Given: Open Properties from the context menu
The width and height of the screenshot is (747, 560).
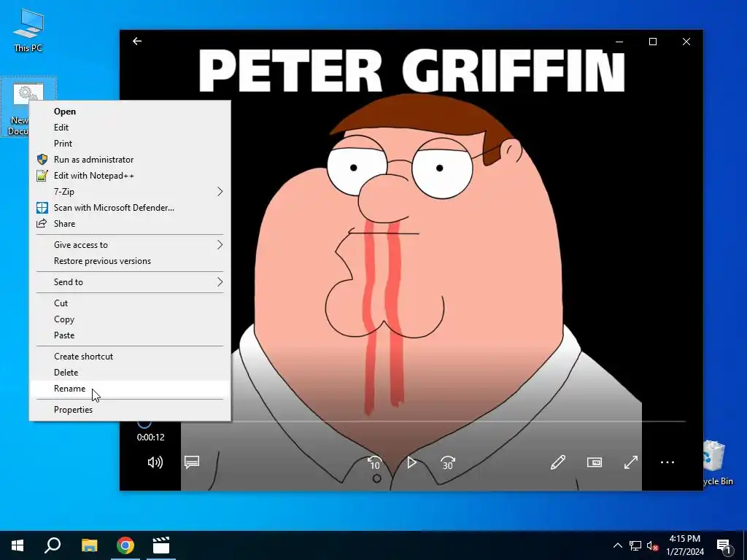Looking at the screenshot, I should point(130,410).
